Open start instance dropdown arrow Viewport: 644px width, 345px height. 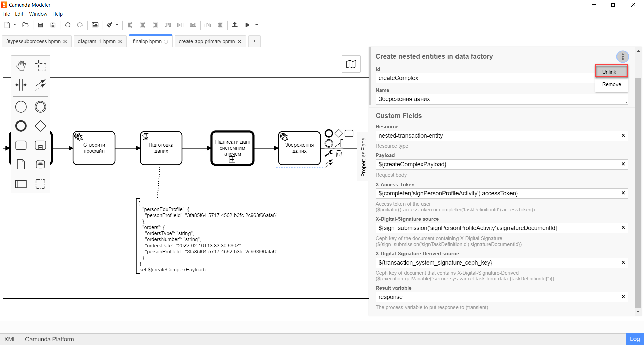257,25
